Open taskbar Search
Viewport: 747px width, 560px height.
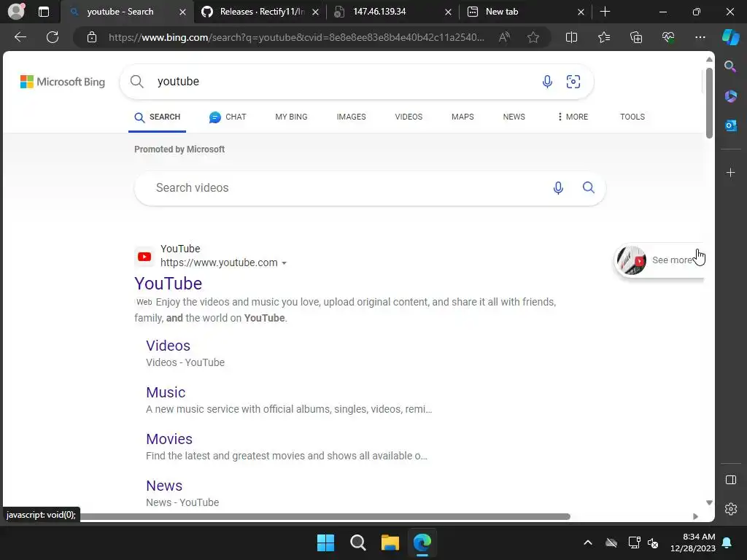click(357, 542)
